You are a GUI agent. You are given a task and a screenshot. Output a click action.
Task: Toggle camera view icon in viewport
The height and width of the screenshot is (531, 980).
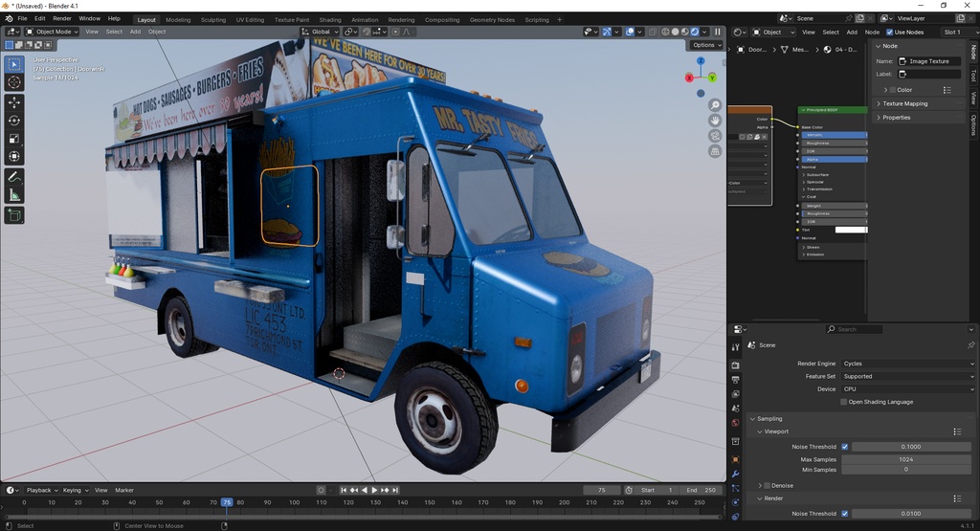point(715,136)
